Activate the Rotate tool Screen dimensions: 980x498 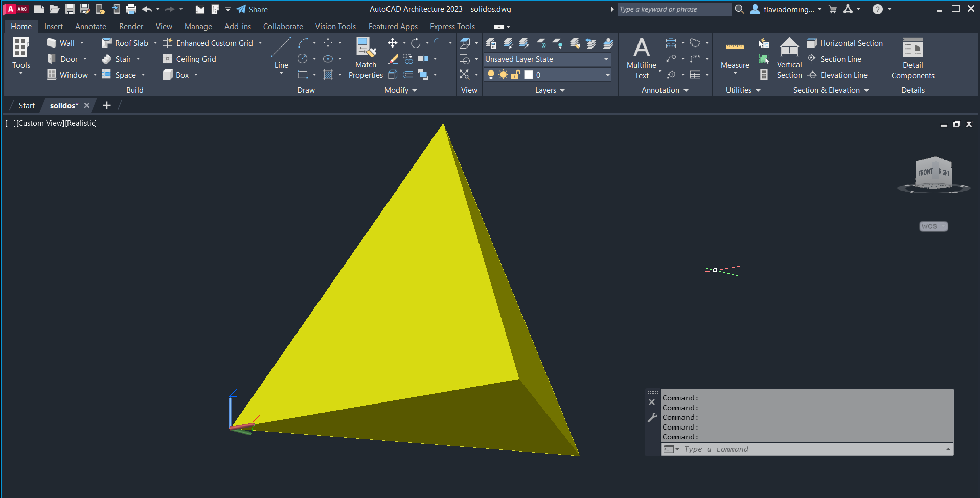(x=416, y=43)
